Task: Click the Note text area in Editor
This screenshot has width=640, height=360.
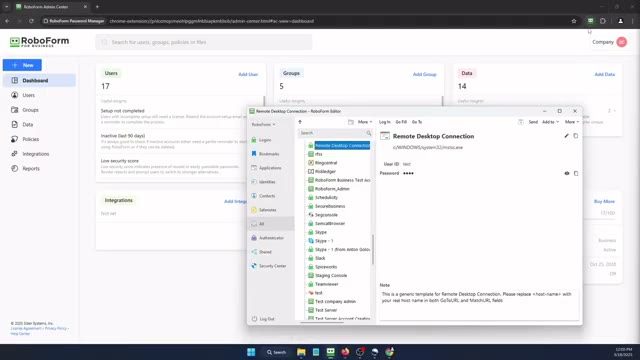Action: click(479, 304)
